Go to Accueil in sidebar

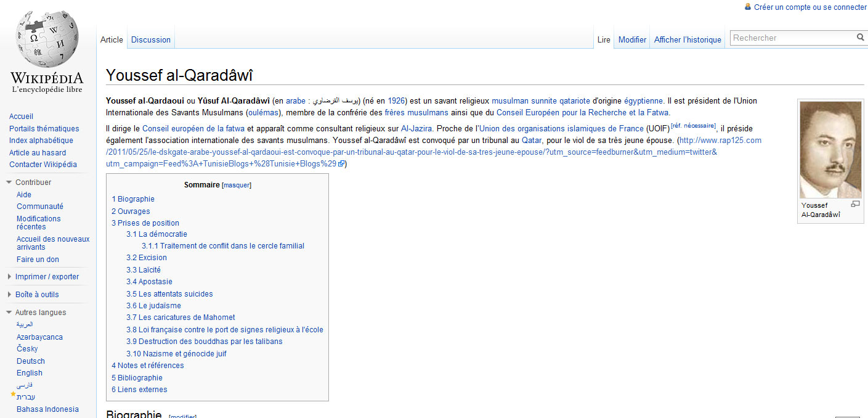click(x=22, y=117)
